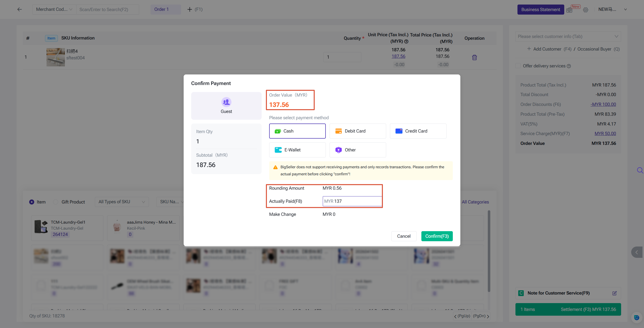Click the plus icon to add an order
644x328 pixels.
coord(190,9)
